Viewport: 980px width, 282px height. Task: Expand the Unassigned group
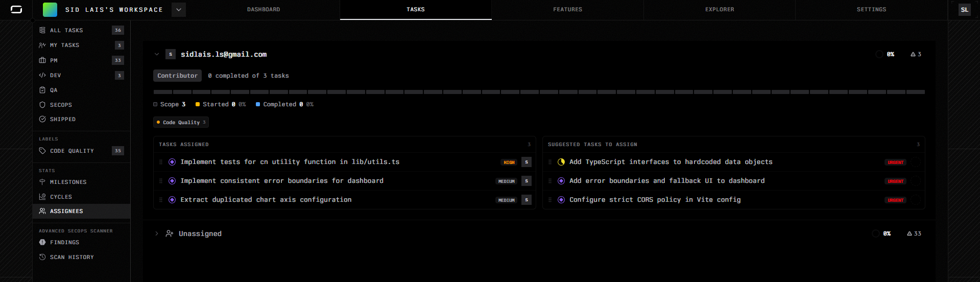[157, 233]
